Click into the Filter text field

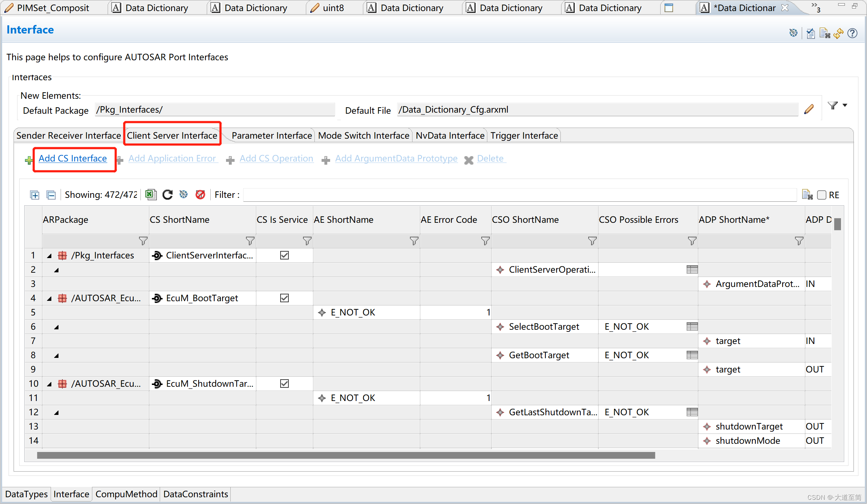tap(519, 195)
